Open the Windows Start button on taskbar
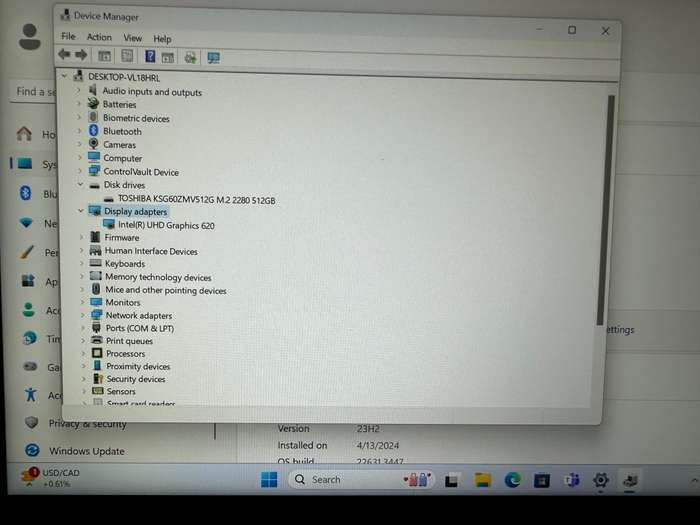 click(269, 479)
